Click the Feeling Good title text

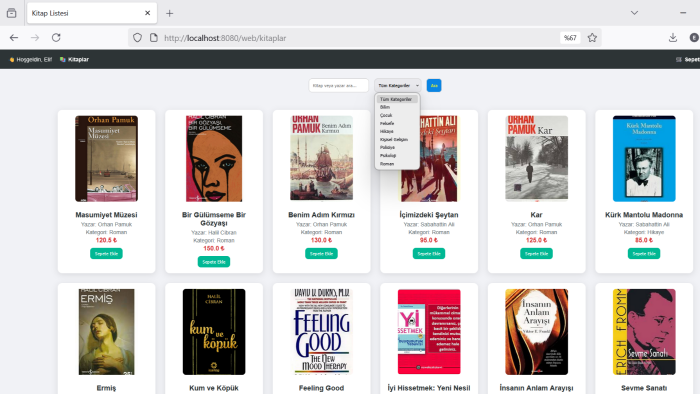click(321, 388)
